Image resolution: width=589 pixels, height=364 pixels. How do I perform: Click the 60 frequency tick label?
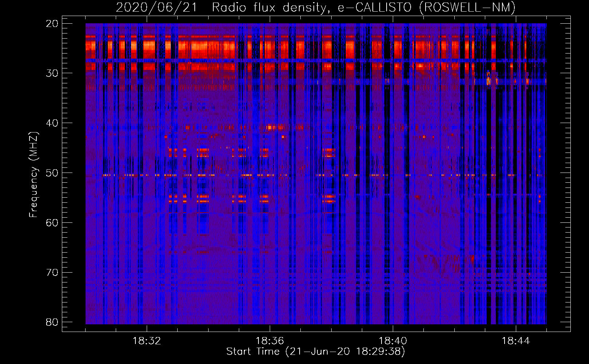[52, 223]
